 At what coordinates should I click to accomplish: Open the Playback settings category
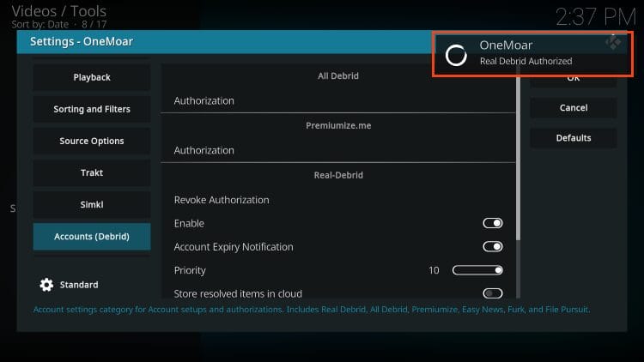92,77
